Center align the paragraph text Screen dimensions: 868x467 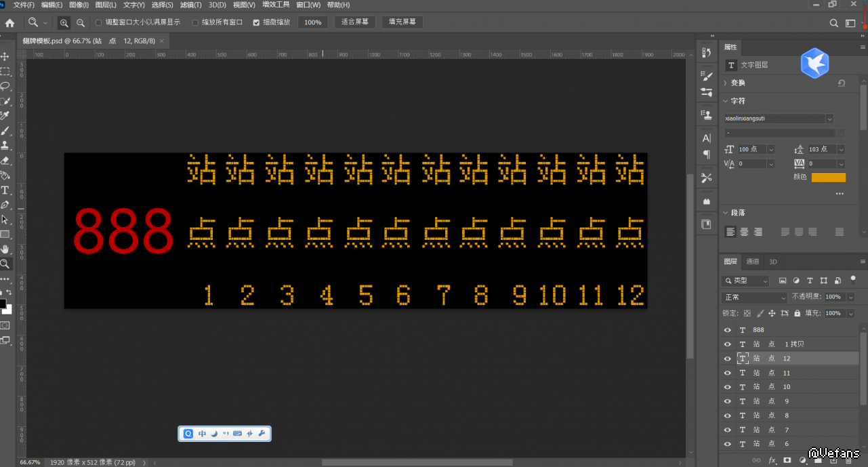[x=744, y=232]
